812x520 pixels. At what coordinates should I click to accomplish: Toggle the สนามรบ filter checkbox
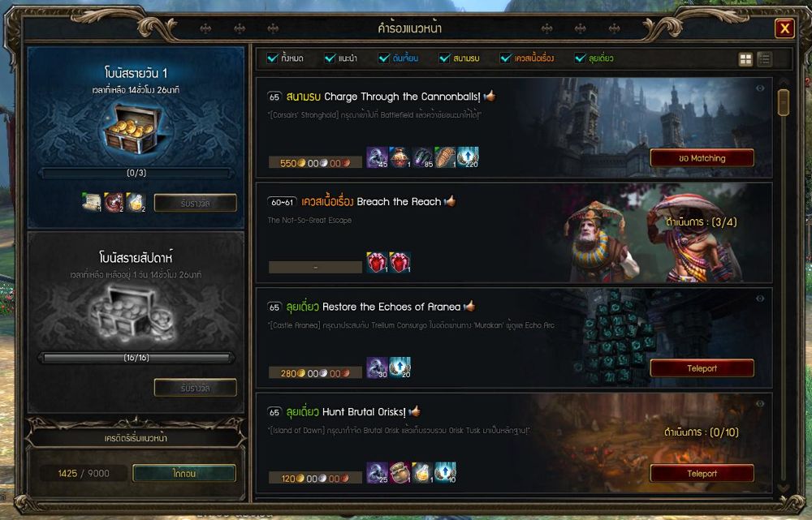pyautogui.click(x=444, y=58)
